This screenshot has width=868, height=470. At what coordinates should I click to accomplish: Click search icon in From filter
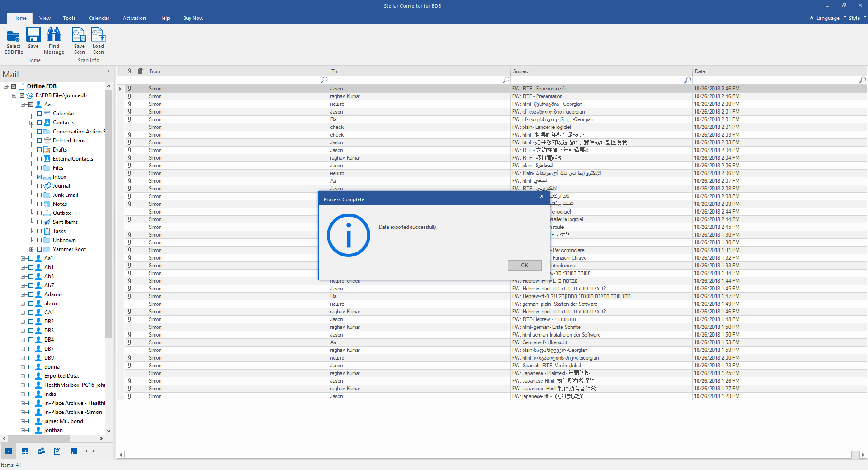[x=324, y=80]
